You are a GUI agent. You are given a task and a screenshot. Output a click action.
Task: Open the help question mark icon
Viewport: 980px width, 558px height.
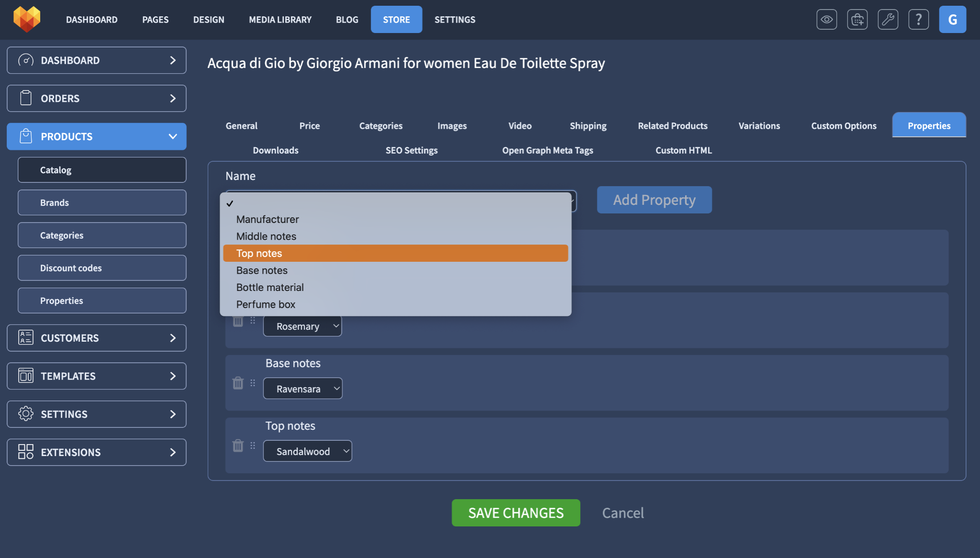tap(918, 20)
